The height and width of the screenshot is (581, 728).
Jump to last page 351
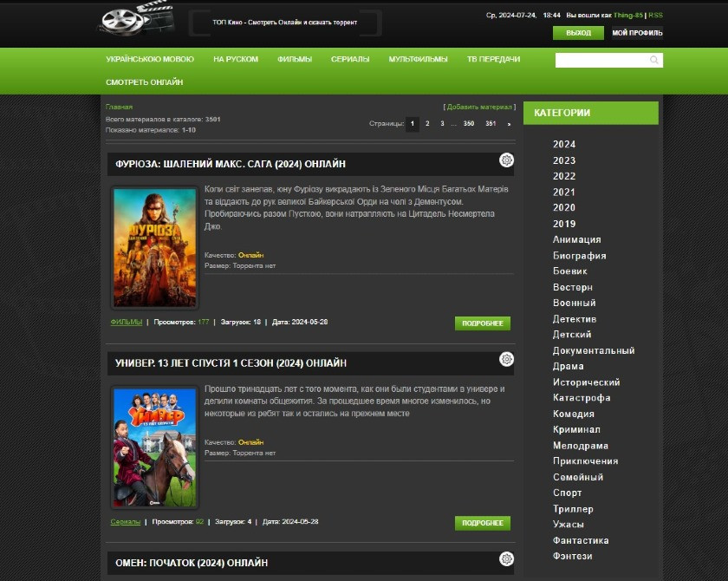coord(491,124)
